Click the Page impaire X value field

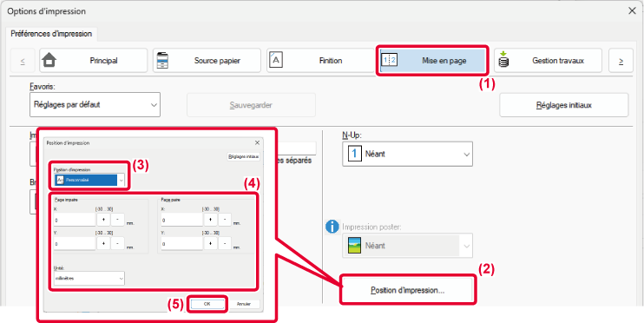(75, 220)
